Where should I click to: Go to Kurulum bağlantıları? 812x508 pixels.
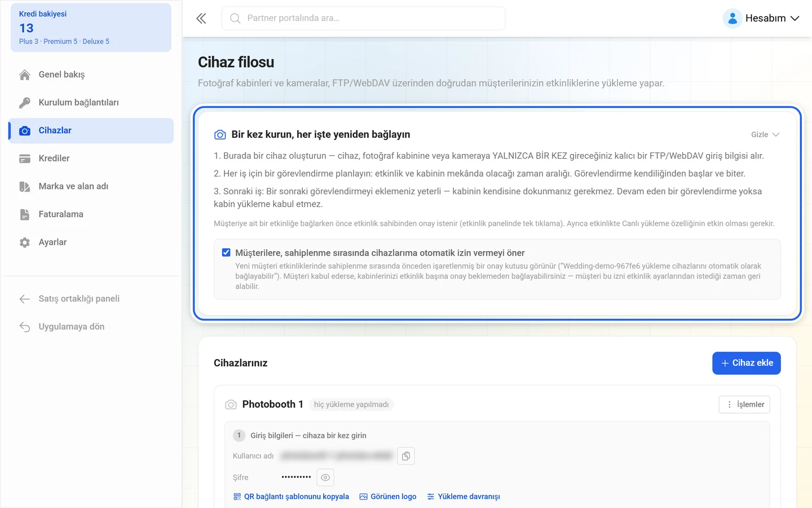click(91, 103)
